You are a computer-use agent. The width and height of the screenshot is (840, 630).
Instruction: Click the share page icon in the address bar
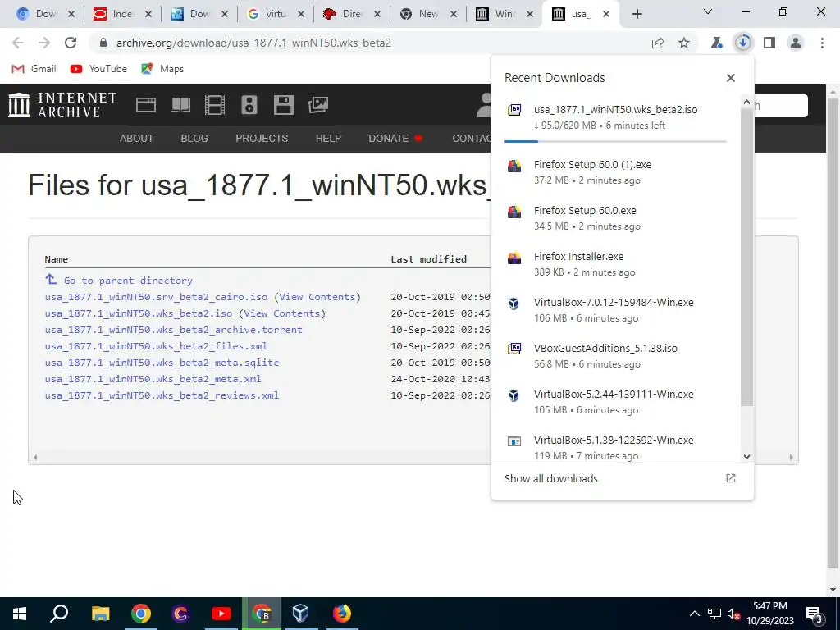(x=658, y=43)
